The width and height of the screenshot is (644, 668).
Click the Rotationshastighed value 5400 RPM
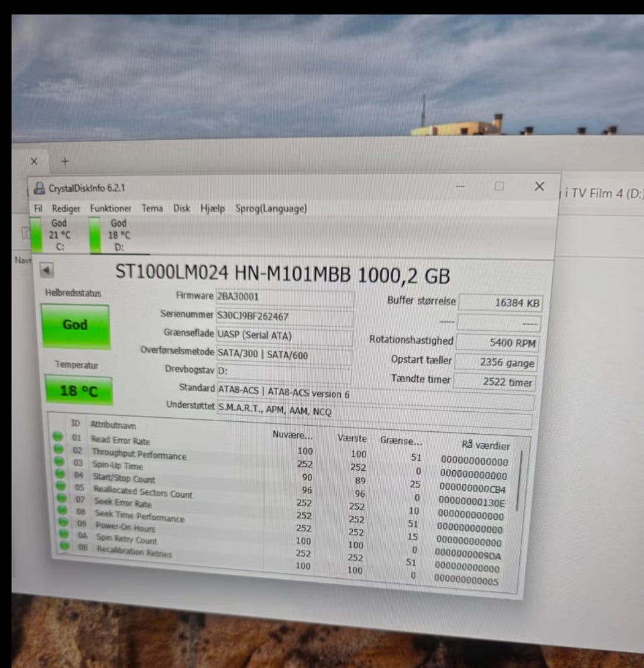point(497,343)
